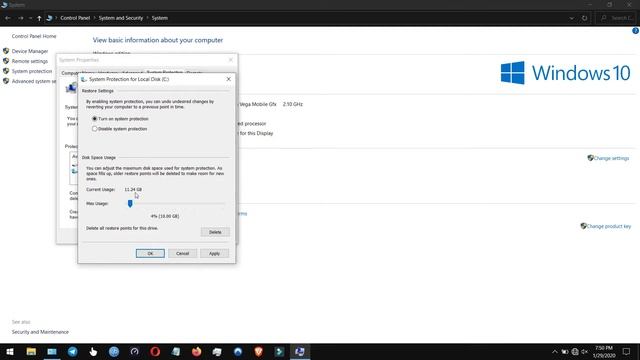Click the muted volume tray icon
The width and height of the screenshot is (640, 360).
pyautogui.click(x=584, y=352)
